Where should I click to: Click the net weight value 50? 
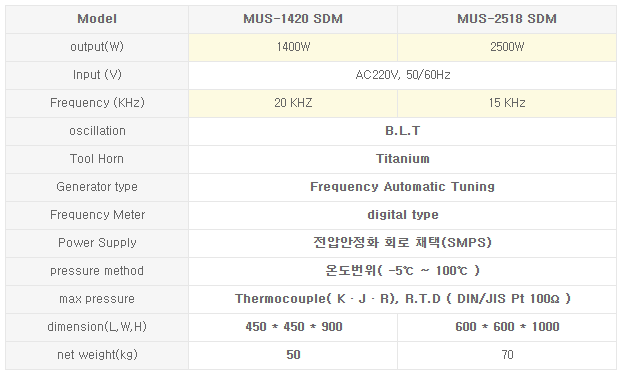293,355
